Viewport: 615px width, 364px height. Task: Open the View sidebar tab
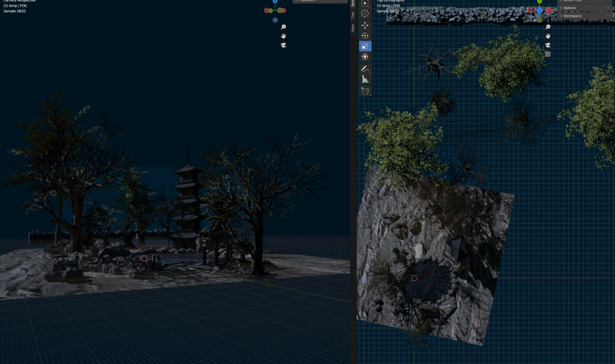coord(353,28)
